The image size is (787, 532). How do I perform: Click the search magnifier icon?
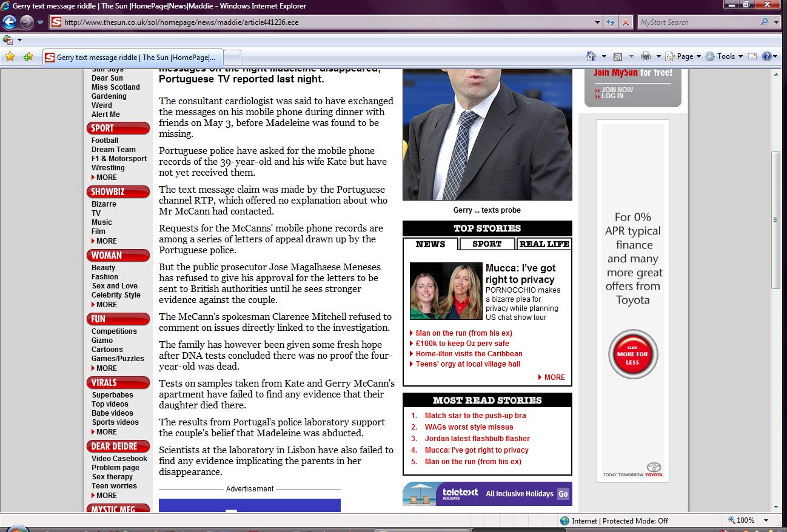(x=764, y=22)
